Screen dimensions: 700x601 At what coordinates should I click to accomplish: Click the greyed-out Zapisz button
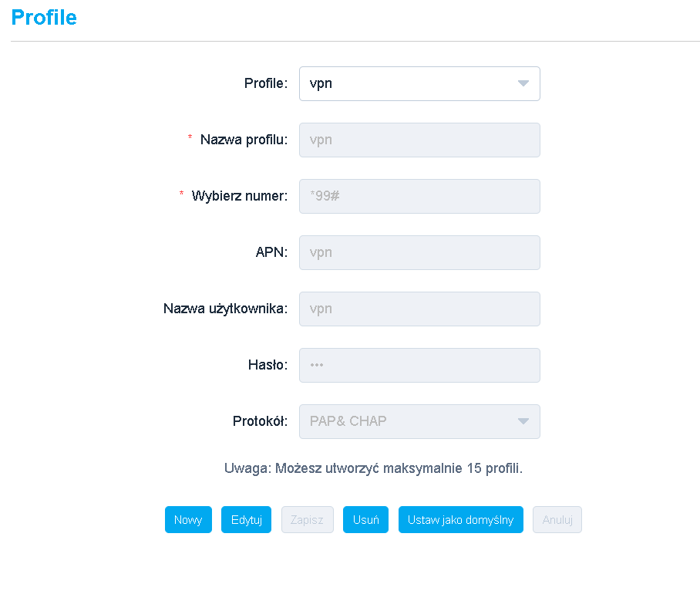(307, 520)
